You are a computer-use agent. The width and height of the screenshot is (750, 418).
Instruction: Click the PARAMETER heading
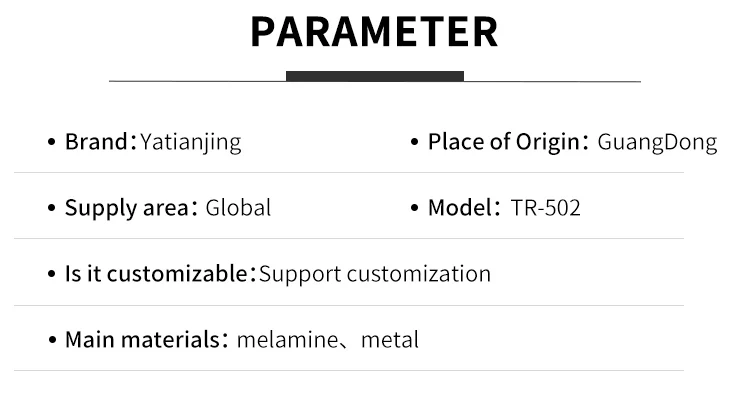374,33
